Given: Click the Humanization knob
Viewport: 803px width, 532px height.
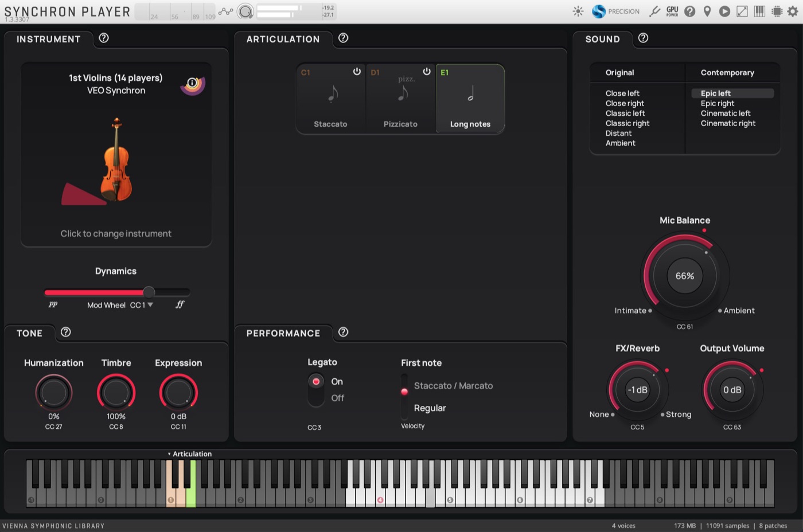Looking at the screenshot, I should point(53,393).
